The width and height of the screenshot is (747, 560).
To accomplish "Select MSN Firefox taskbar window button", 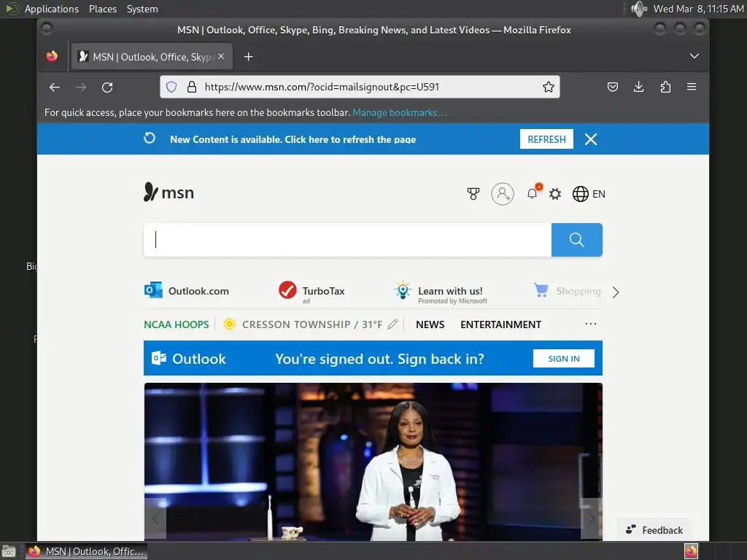I will click(86, 551).
